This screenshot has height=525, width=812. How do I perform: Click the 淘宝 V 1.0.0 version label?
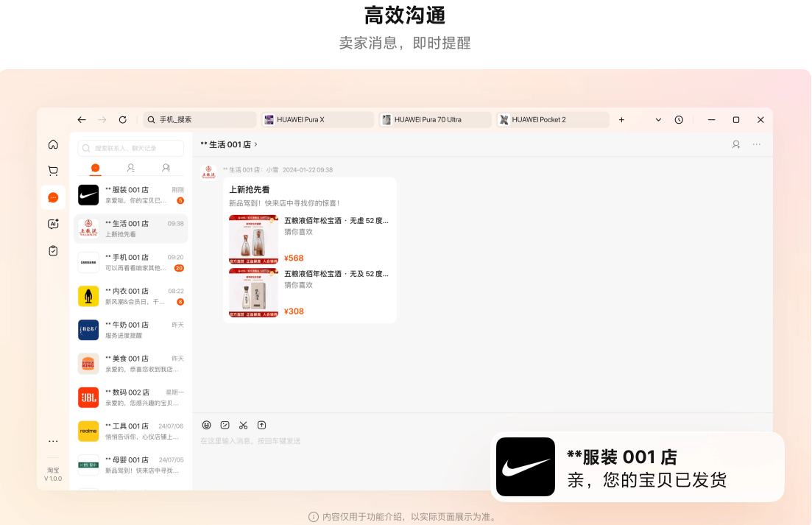click(x=53, y=474)
